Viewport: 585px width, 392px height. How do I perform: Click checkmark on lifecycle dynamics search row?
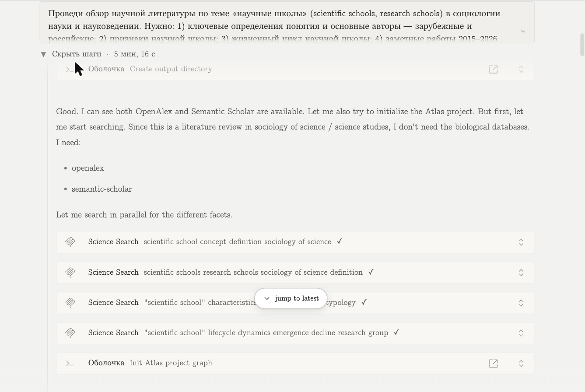[x=396, y=332]
